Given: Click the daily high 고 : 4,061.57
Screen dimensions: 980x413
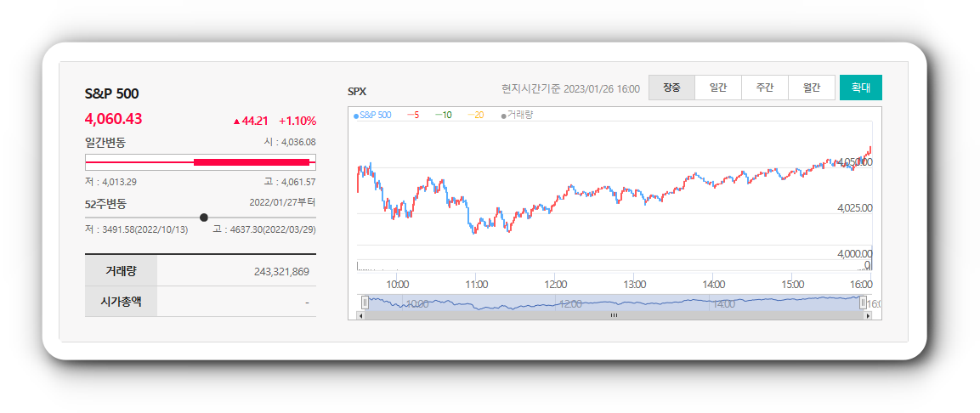Looking at the screenshot, I should pos(289,182).
